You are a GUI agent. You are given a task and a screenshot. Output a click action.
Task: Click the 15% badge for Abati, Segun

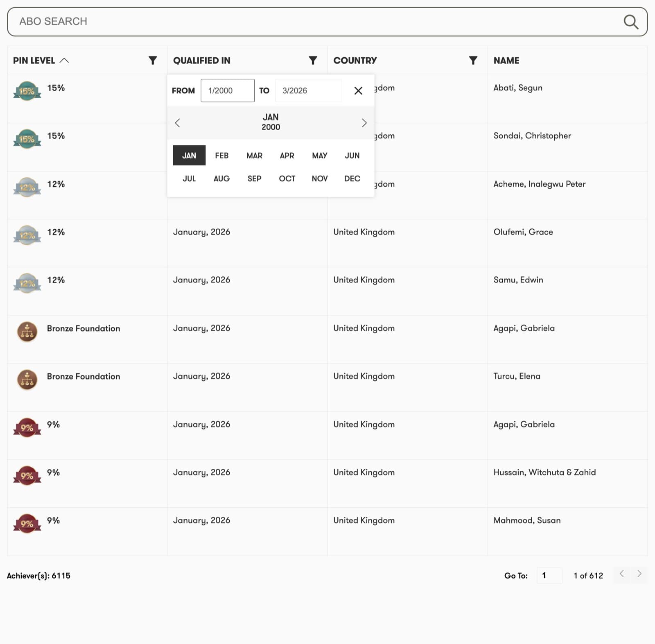27,91
